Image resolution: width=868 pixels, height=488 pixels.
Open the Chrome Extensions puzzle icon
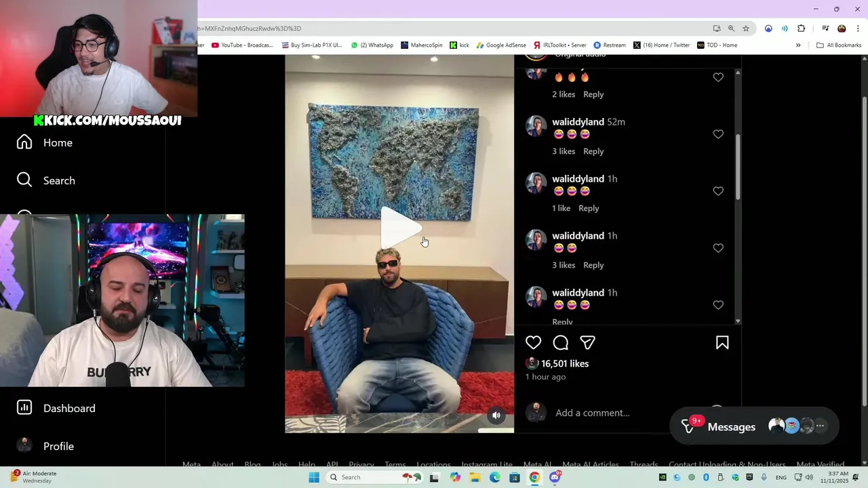click(x=802, y=28)
